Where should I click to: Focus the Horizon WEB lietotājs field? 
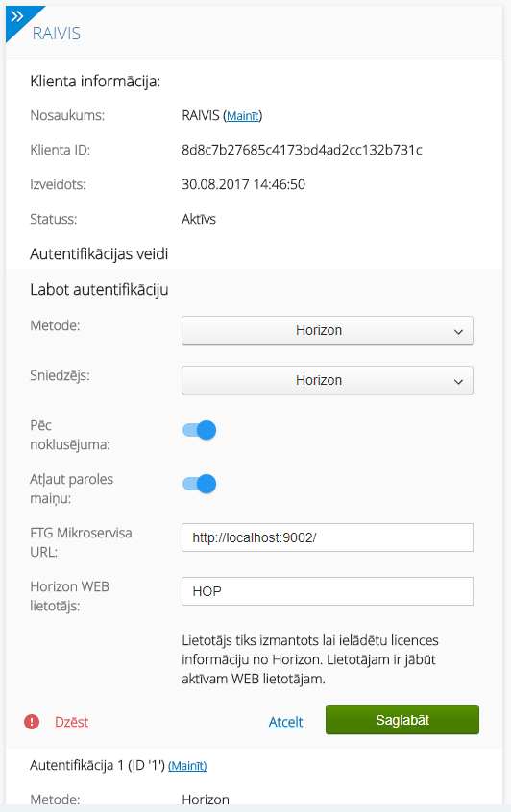coord(327,591)
